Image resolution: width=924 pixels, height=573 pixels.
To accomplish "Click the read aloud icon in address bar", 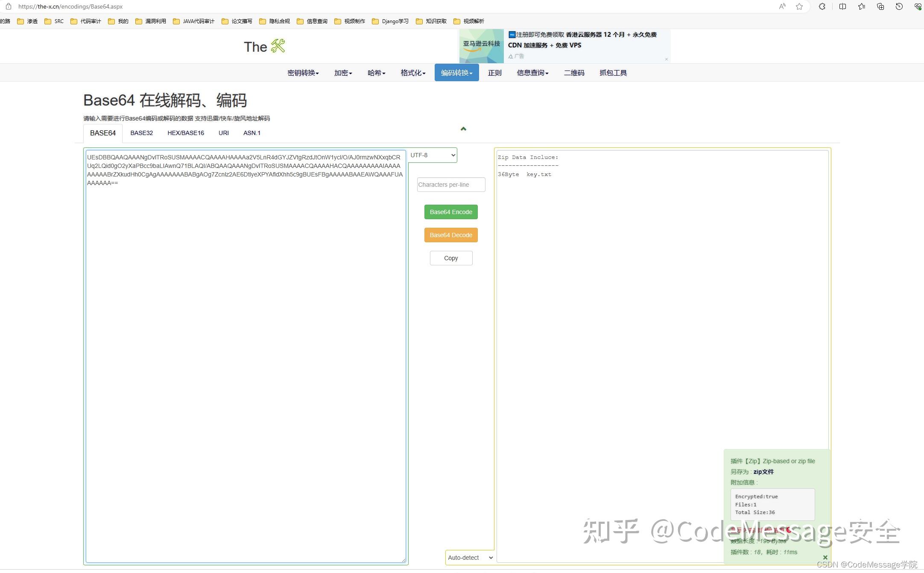I will [781, 6].
